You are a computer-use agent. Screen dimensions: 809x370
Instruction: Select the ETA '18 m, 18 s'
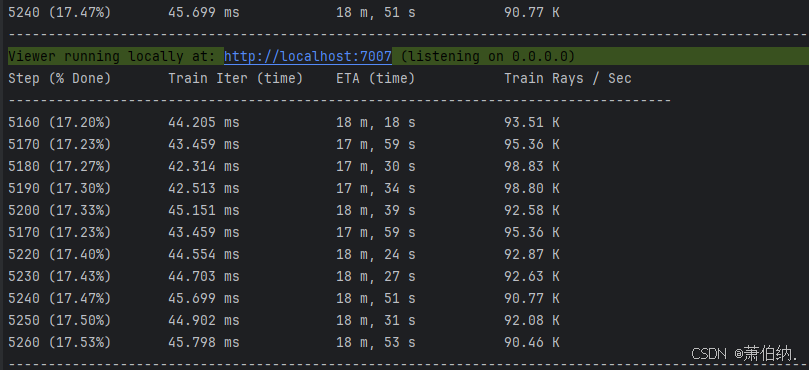pyautogui.click(x=376, y=123)
